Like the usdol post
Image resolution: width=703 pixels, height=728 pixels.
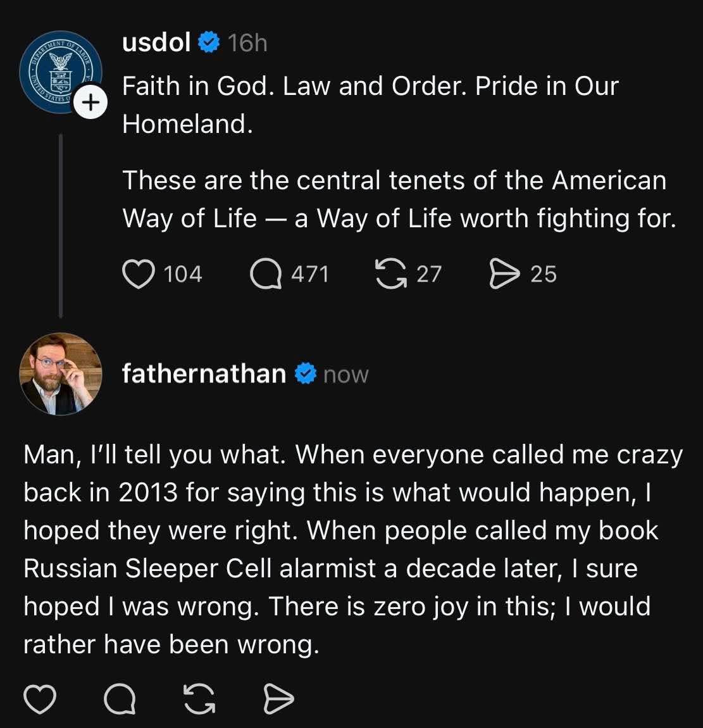tap(138, 274)
